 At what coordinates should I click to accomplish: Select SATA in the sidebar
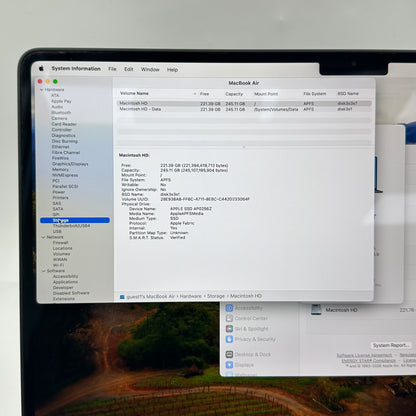[x=58, y=209]
